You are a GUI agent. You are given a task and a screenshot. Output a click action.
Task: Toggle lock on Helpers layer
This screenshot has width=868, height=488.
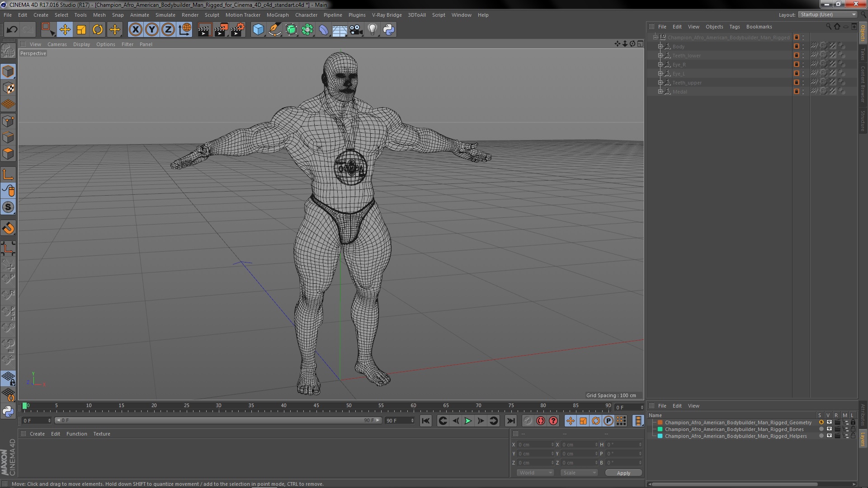(853, 436)
